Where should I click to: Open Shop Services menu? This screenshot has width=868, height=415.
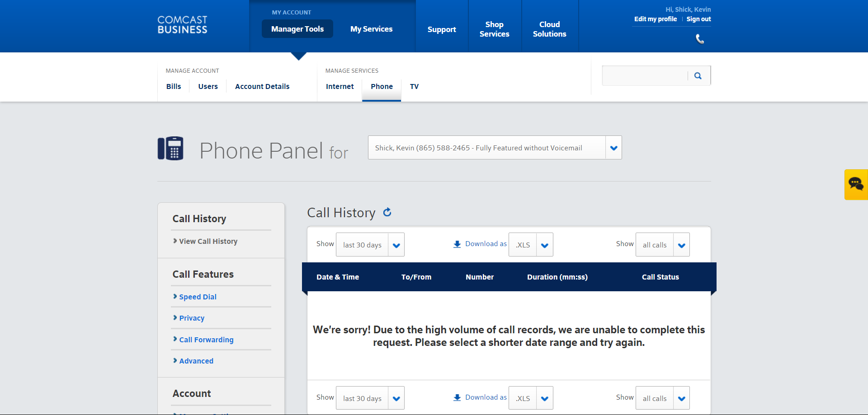(495, 29)
